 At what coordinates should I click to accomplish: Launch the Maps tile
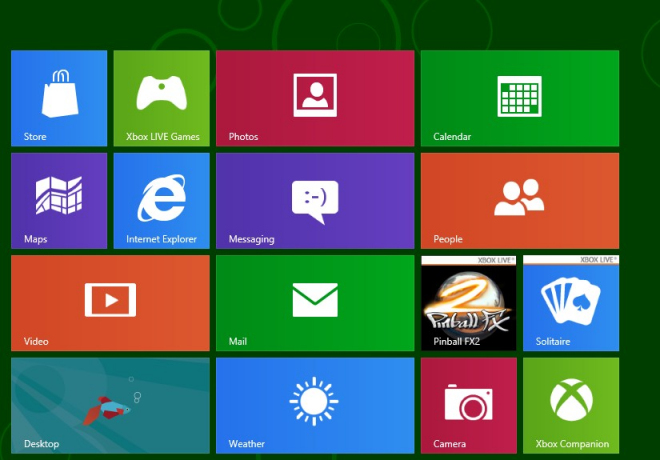pyautogui.click(x=59, y=201)
